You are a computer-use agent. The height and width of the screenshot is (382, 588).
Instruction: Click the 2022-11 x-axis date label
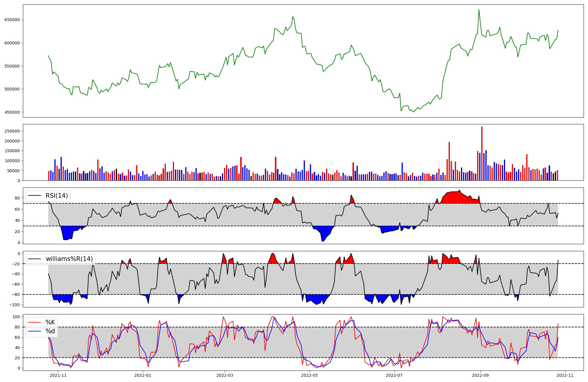coord(565,375)
